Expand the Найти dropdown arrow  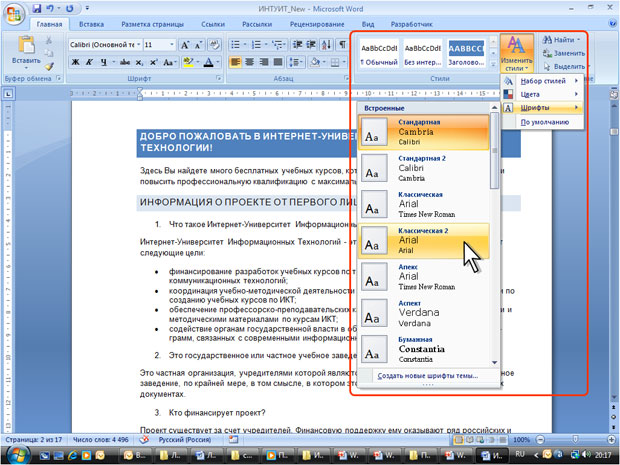click(578, 40)
